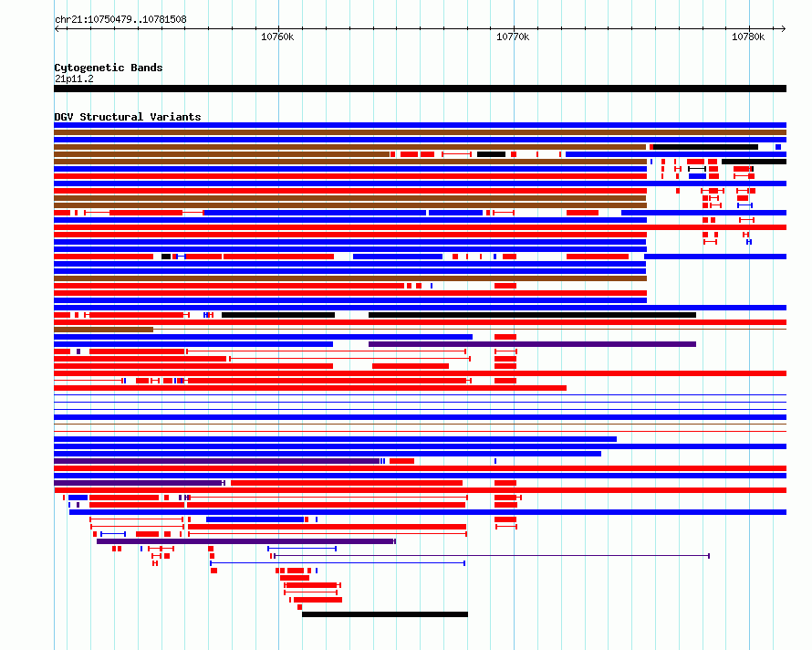This screenshot has height=650, width=812.
Task: Click the 10760k ruler label
Action: point(277,37)
